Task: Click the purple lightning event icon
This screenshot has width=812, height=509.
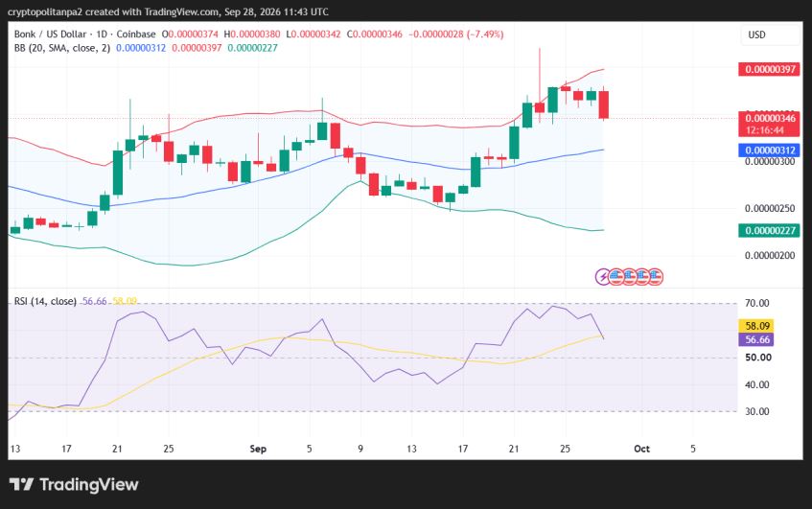Action: click(603, 277)
